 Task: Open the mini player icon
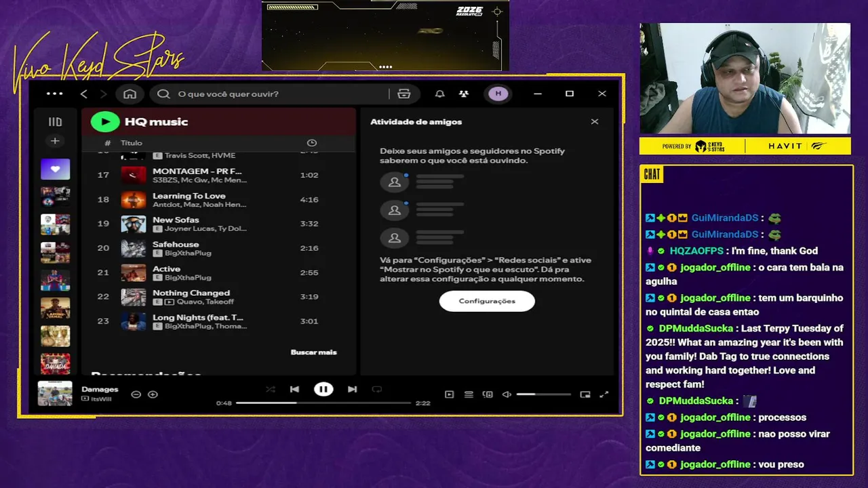click(x=585, y=394)
